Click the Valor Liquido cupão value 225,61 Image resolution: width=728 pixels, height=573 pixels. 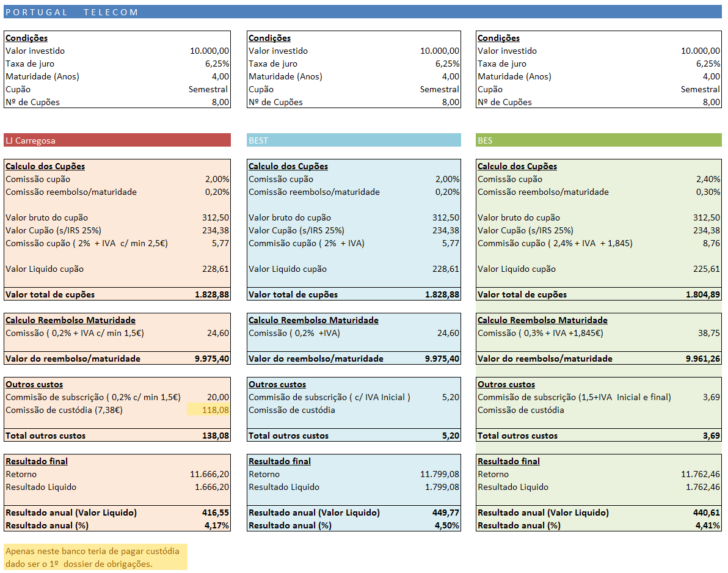(x=707, y=269)
